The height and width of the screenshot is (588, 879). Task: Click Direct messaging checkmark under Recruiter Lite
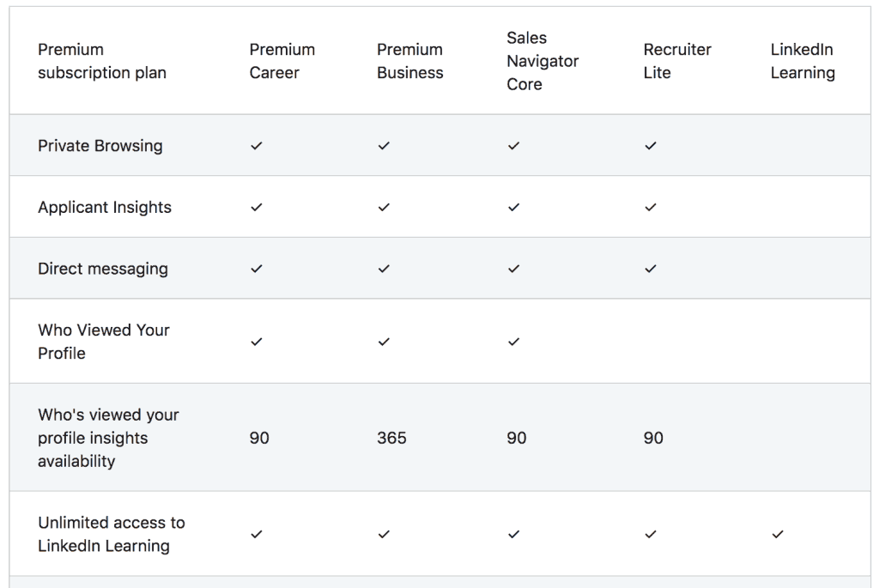point(651,269)
